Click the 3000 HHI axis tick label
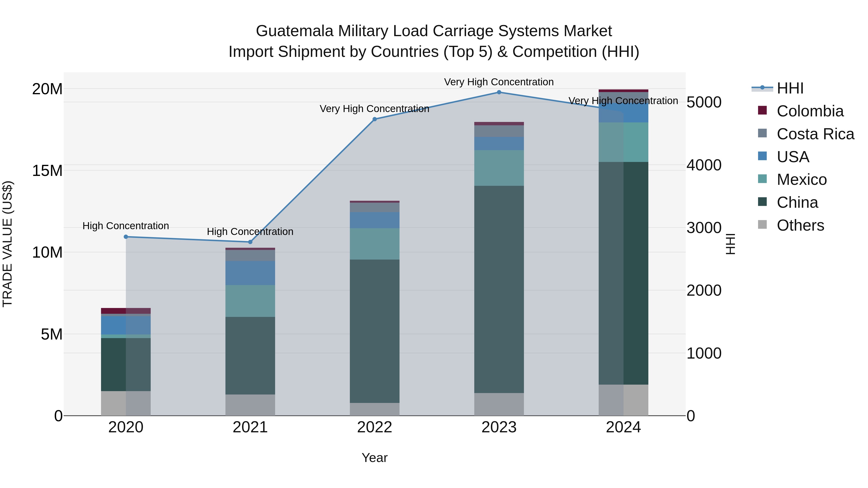 click(x=704, y=228)
